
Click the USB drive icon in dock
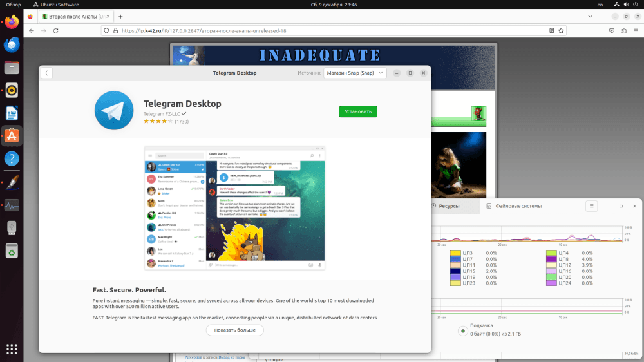point(12,227)
